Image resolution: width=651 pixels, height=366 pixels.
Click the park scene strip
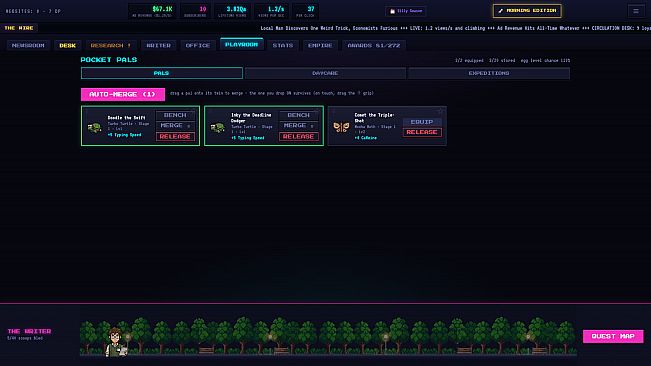click(328, 336)
